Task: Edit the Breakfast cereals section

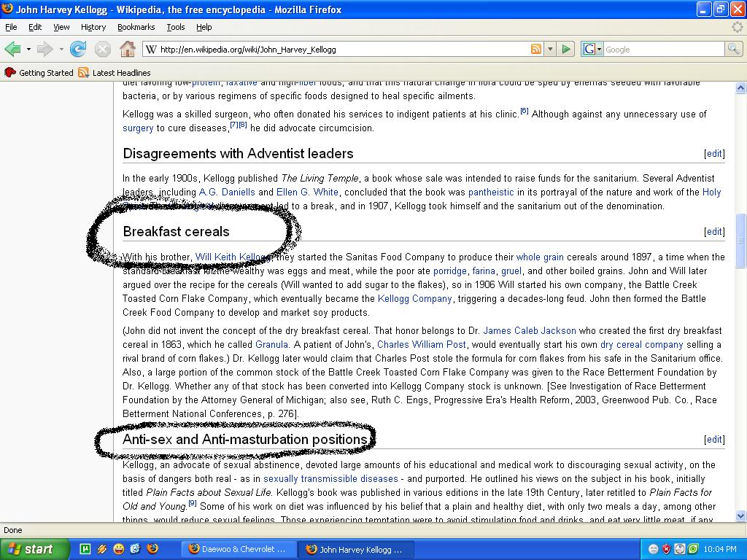Action: (x=714, y=231)
